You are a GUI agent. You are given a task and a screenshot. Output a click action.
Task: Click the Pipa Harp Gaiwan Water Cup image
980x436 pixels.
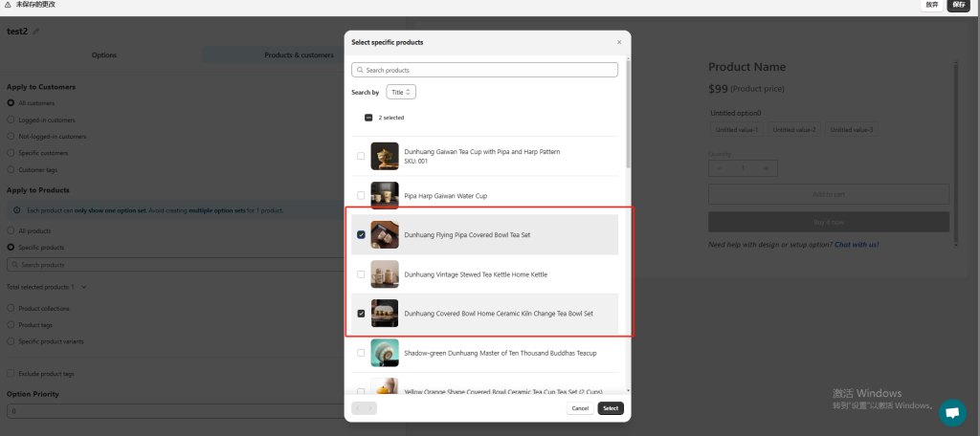tap(385, 195)
